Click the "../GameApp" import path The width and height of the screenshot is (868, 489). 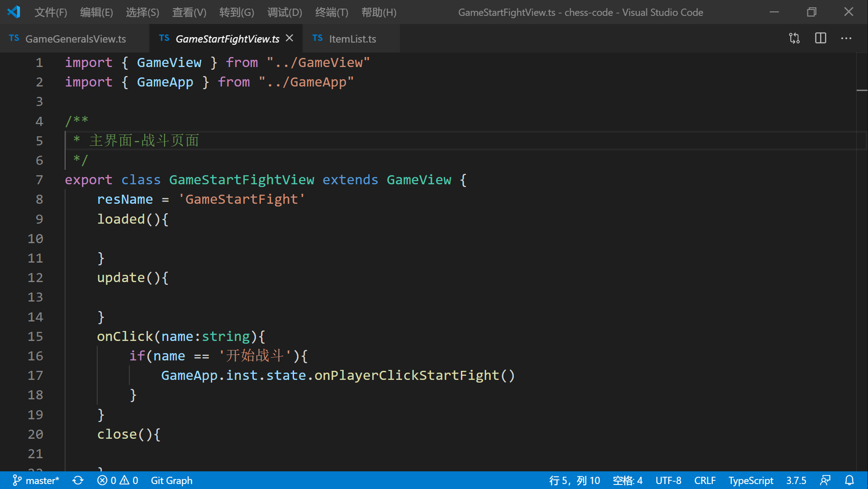tap(306, 82)
